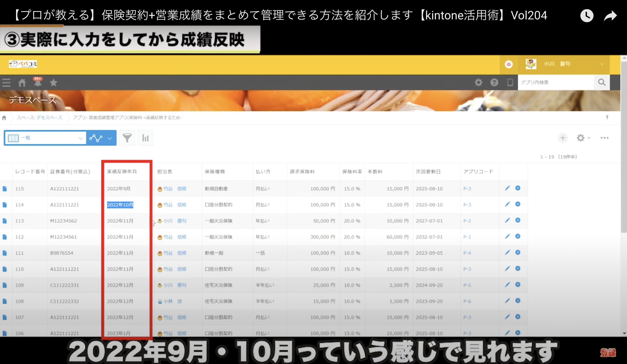Viewport: 627px width, 364px height.
Task: Open the filter funnel icon
Action: pyautogui.click(x=127, y=138)
